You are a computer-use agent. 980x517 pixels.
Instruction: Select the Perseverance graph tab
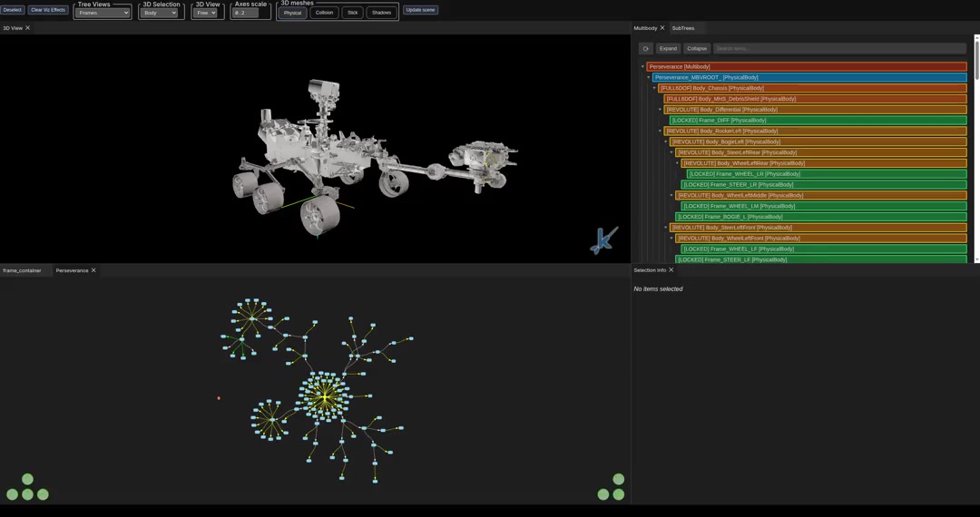pos(72,270)
